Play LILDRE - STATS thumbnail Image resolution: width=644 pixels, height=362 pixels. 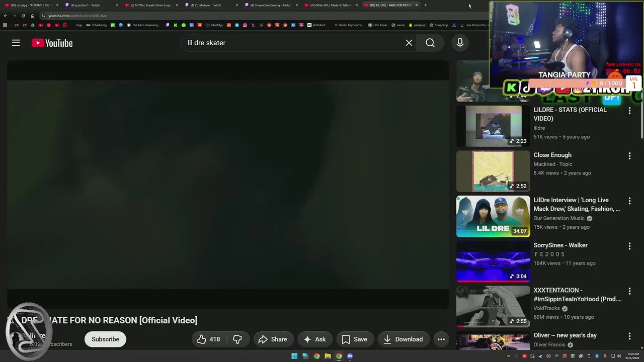click(x=493, y=126)
